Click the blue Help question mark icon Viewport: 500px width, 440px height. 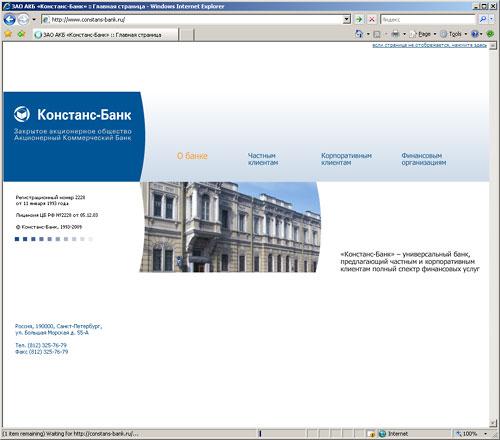475,34
